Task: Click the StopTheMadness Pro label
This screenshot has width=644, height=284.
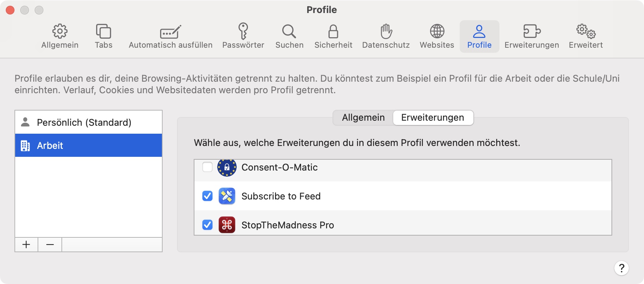Action: [288, 225]
